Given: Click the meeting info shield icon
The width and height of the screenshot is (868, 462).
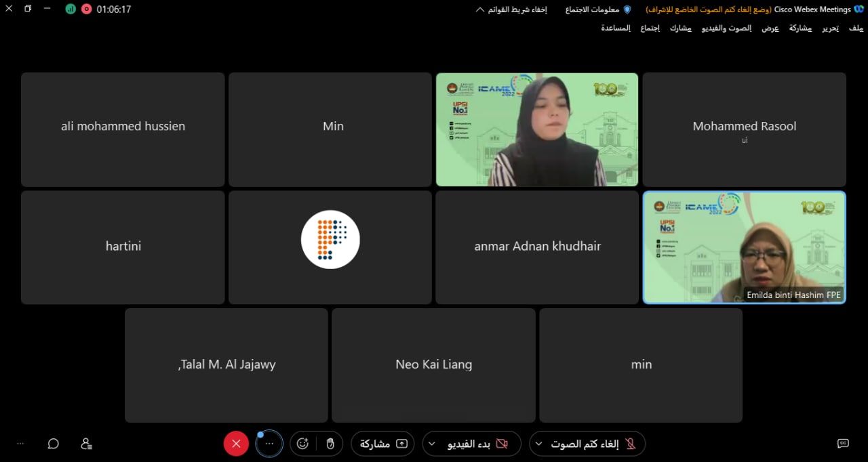Looking at the screenshot, I should 627,9.
